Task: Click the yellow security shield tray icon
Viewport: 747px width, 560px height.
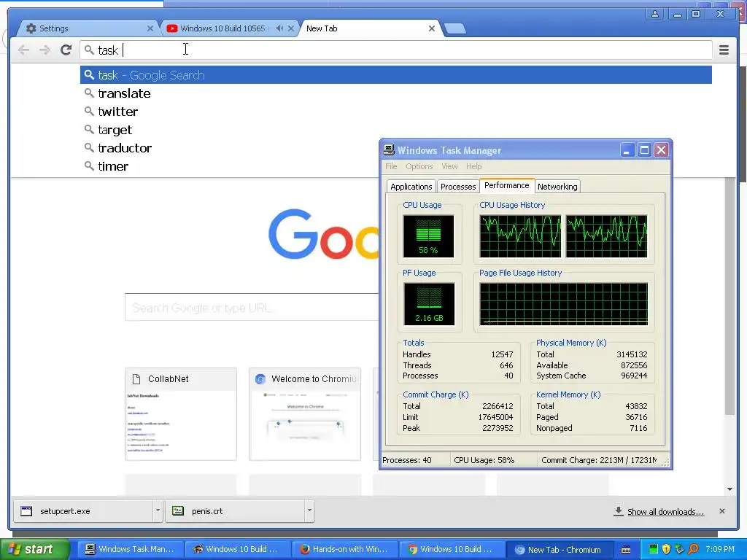Action: (666, 549)
